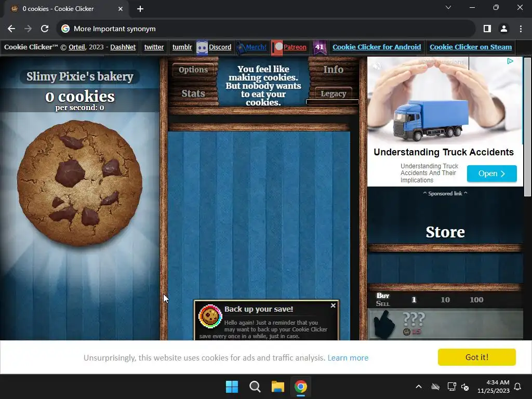Viewport: 532px width, 399px height.
Task: Open the notification bell in taskbar
Action: pos(517,387)
